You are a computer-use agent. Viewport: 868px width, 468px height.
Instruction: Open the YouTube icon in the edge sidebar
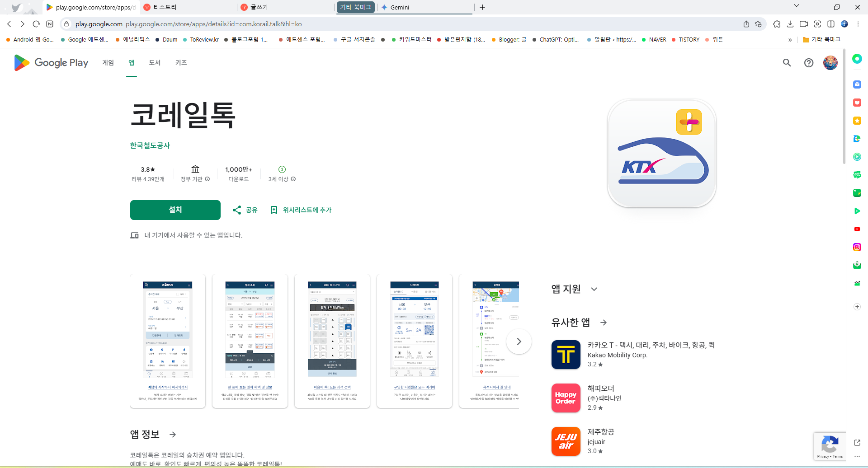[x=857, y=229]
